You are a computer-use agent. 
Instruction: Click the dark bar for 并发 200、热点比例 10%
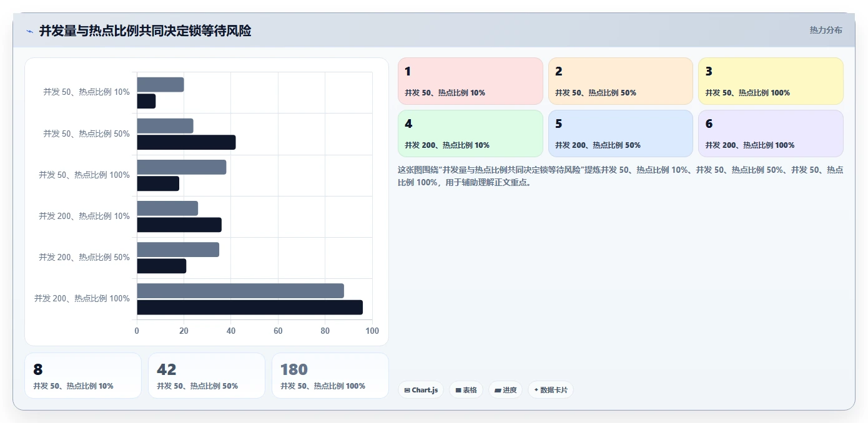click(x=179, y=225)
